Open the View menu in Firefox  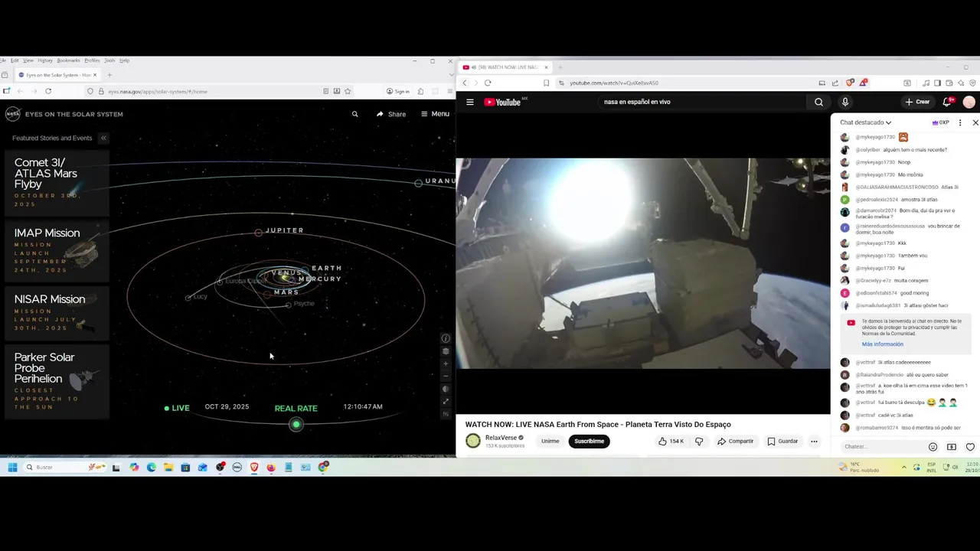tap(28, 60)
